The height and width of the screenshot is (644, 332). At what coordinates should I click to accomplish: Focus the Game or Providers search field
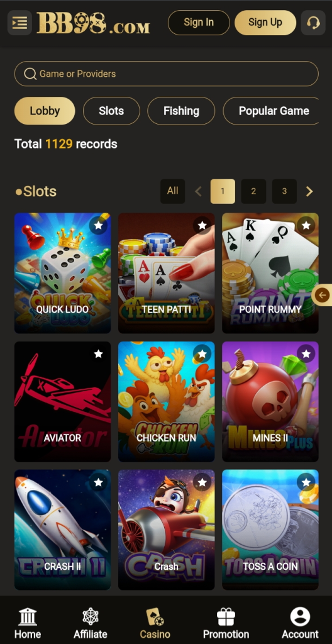click(167, 74)
